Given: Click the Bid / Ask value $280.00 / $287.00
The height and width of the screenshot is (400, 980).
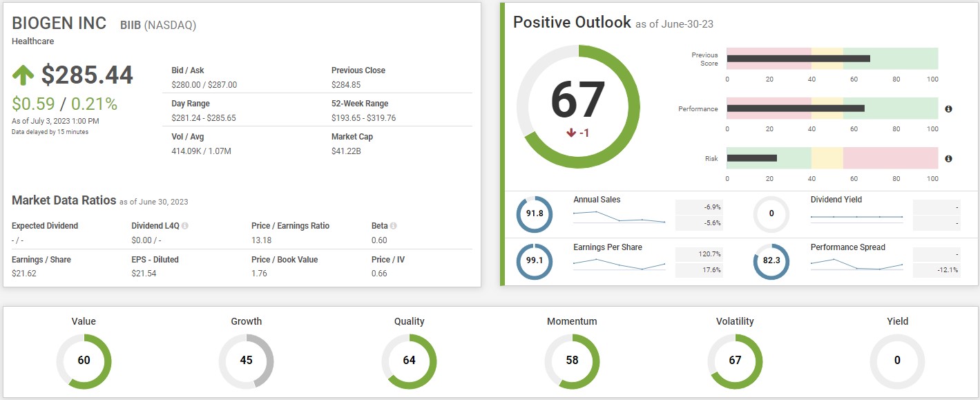Looking at the screenshot, I should tap(204, 85).
